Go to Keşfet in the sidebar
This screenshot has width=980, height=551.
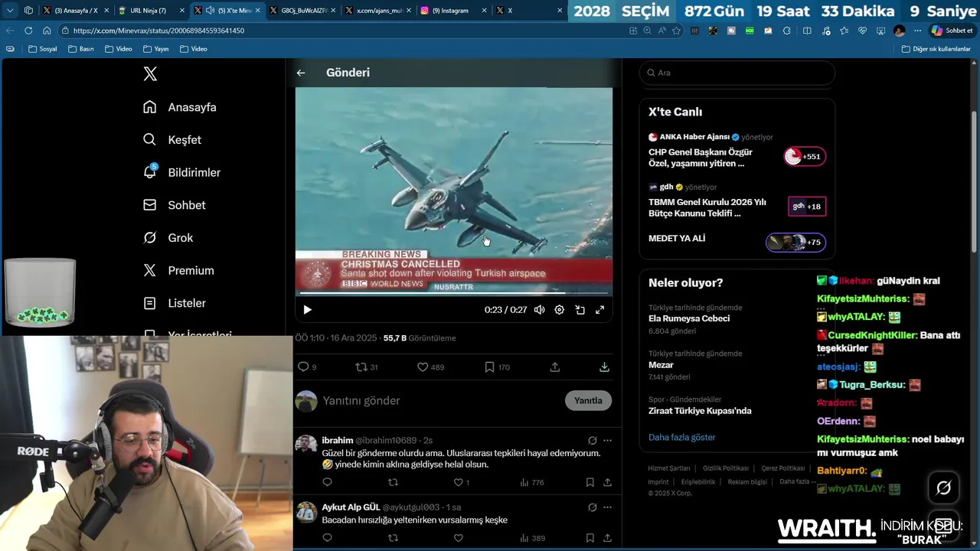pos(172,140)
